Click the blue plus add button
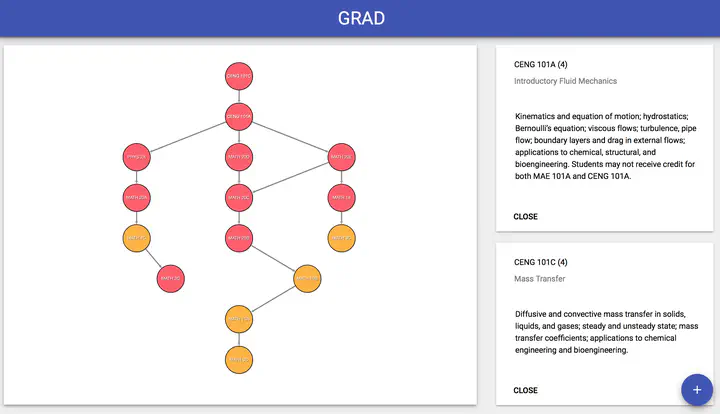 click(697, 390)
